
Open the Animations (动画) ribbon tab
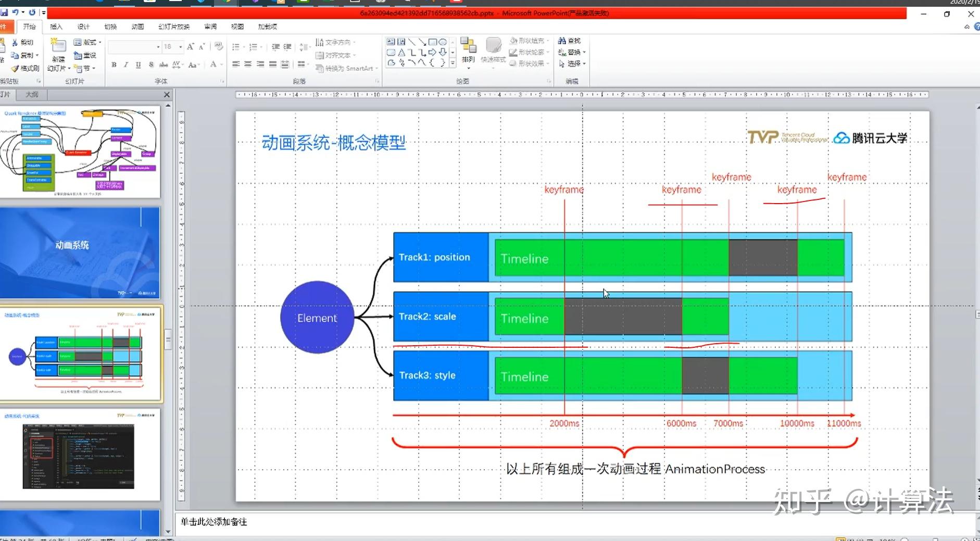tap(137, 27)
